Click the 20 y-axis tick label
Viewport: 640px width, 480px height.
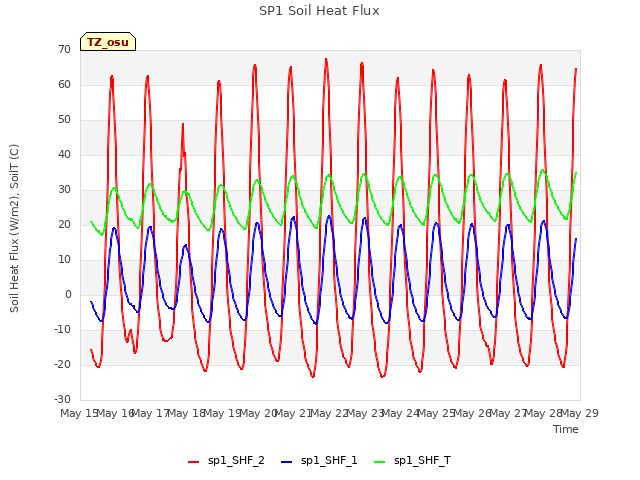click(64, 224)
